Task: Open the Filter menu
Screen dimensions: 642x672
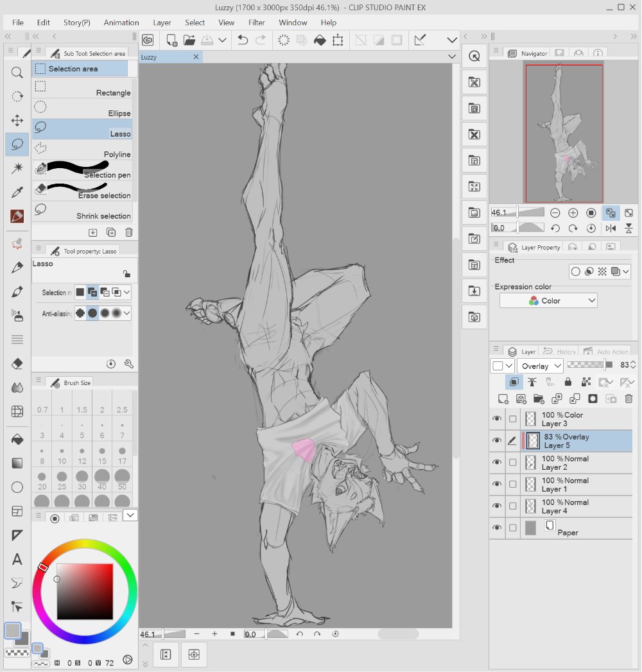Action: pyautogui.click(x=256, y=22)
